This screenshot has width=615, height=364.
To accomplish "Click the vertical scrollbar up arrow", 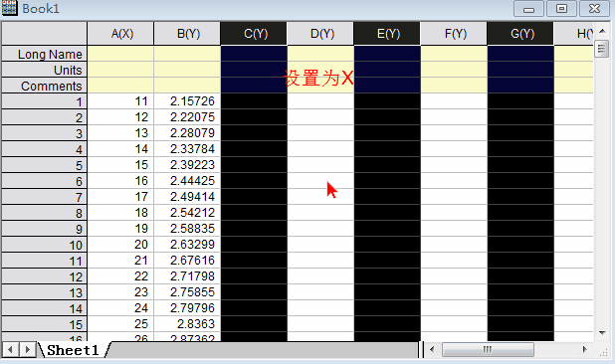I will pos(602,32).
